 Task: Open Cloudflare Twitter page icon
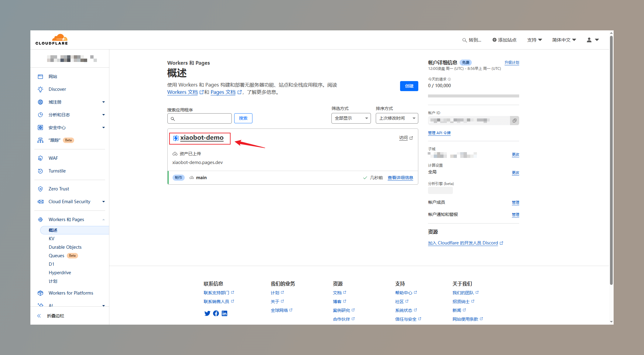click(207, 313)
